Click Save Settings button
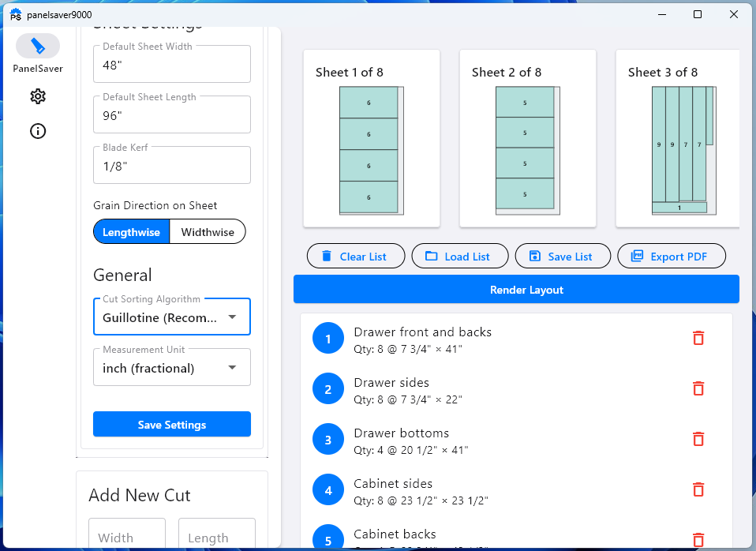Viewport: 756px width, 551px height. pyautogui.click(x=172, y=425)
